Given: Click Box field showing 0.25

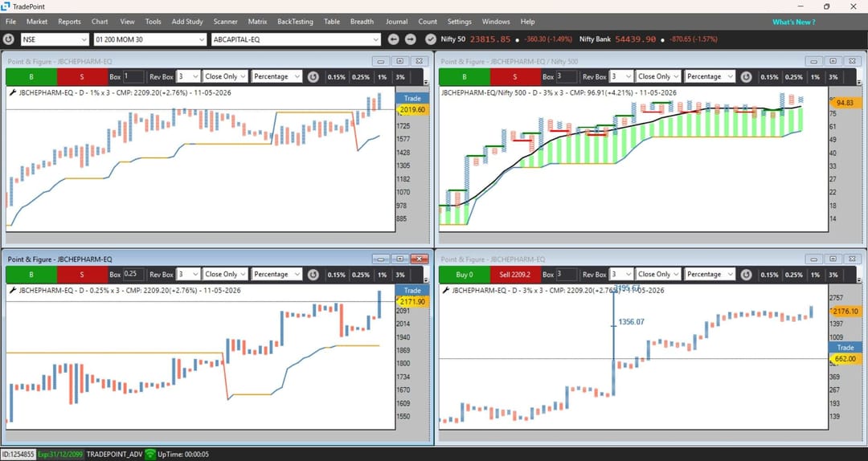Looking at the screenshot, I should (133, 275).
